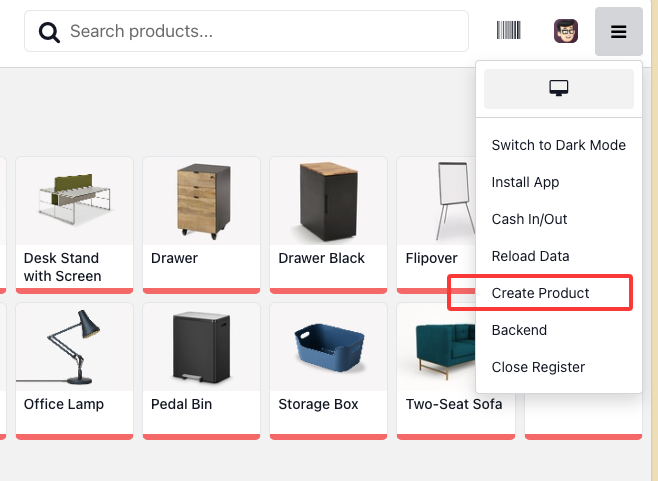Click the customer display monitor icon
This screenshot has height=481, width=658.
(559, 89)
